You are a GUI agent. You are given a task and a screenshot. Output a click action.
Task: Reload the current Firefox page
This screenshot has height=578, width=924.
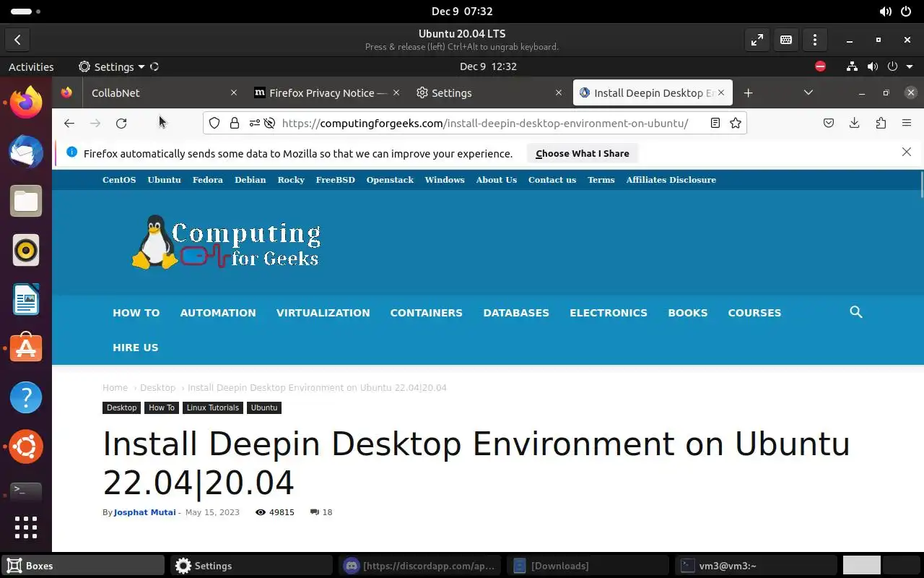[121, 123]
